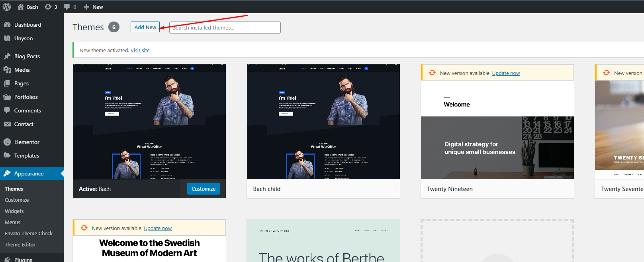Focus the Search installed themes field
Viewport: 644px width, 262px height.
[225, 28]
